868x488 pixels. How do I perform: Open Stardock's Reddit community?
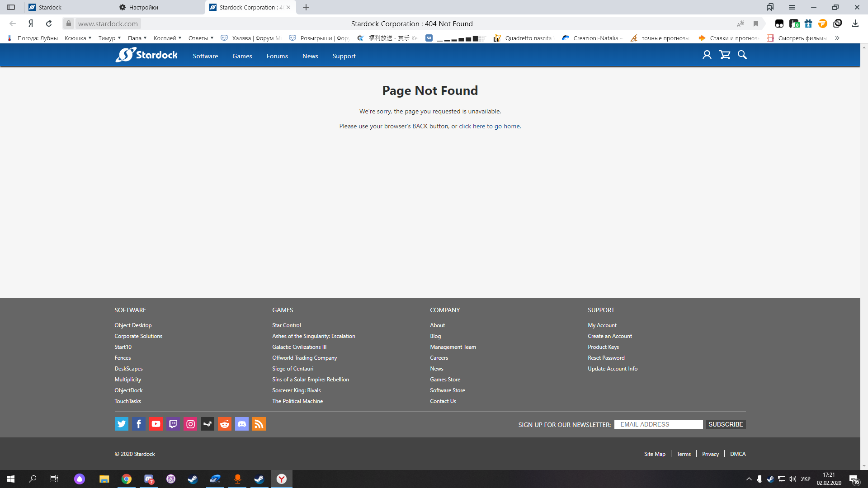[225, 424]
